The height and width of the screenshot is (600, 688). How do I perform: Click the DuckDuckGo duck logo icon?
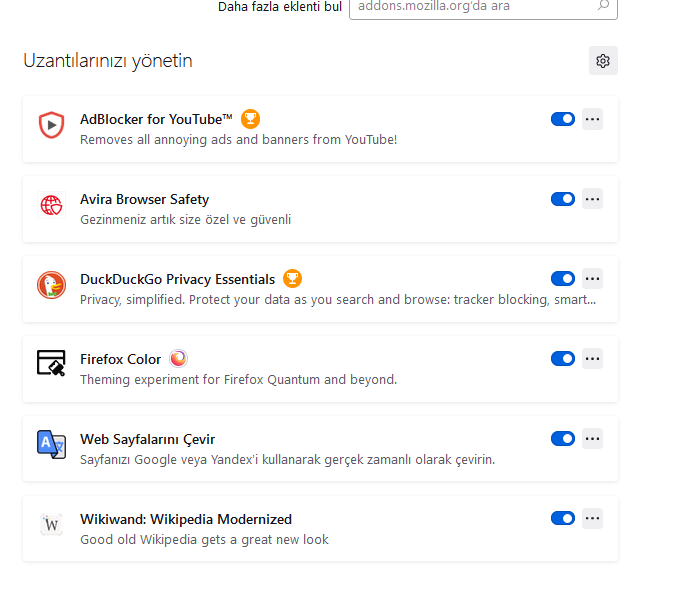point(51,285)
